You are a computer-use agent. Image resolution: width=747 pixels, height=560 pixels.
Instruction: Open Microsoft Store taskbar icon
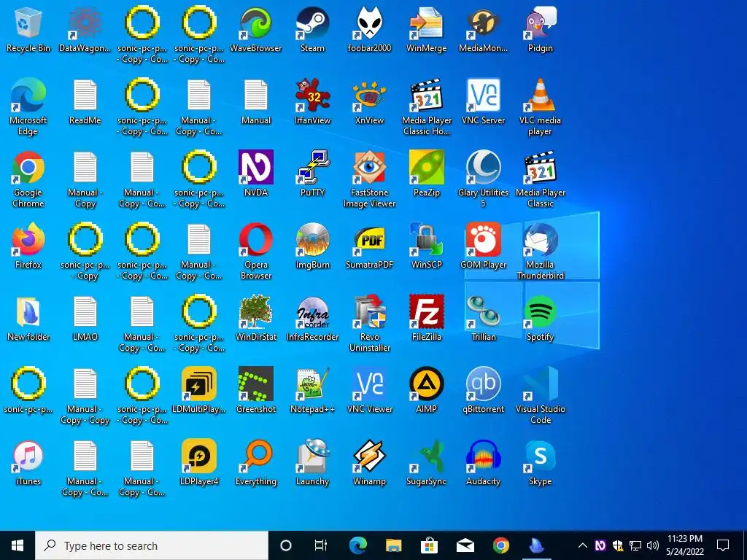click(429, 545)
